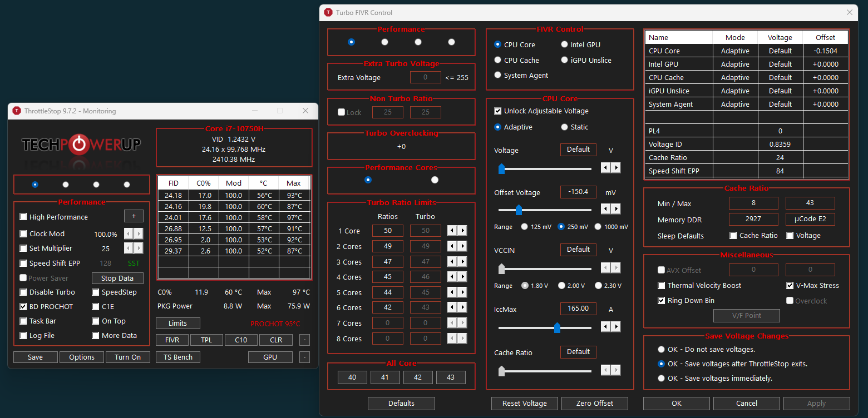Select the System Agent radio button

click(x=497, y=75)
